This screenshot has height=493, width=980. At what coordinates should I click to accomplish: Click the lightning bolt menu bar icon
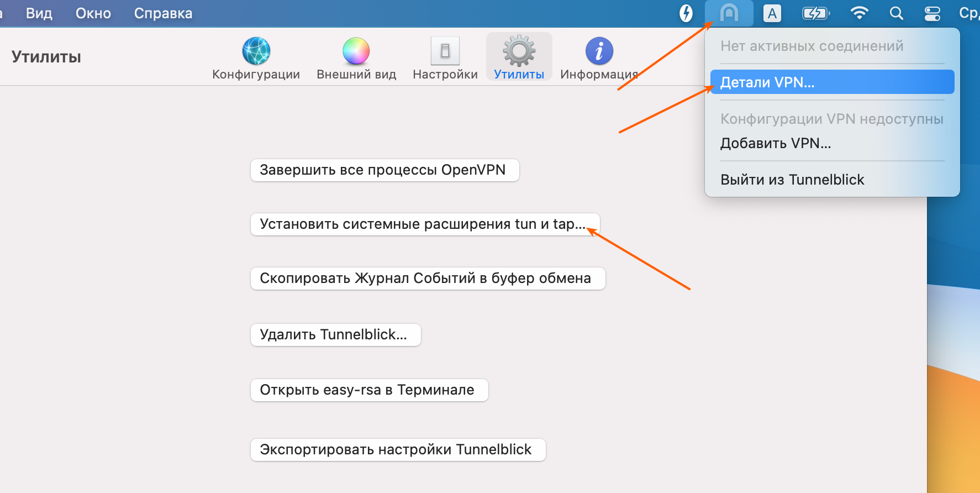[686, 13]
